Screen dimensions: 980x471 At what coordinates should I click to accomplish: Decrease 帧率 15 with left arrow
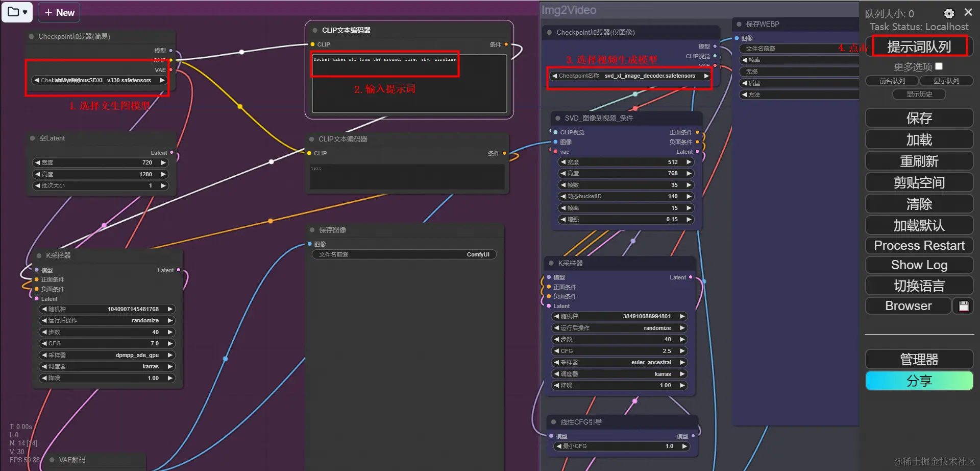(563, 208)
